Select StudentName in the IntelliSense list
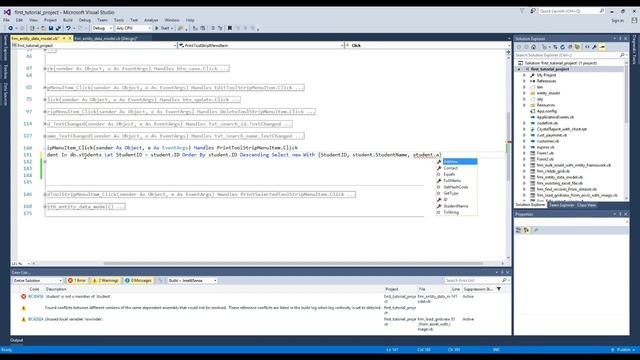640x360 pixels. 456,206
